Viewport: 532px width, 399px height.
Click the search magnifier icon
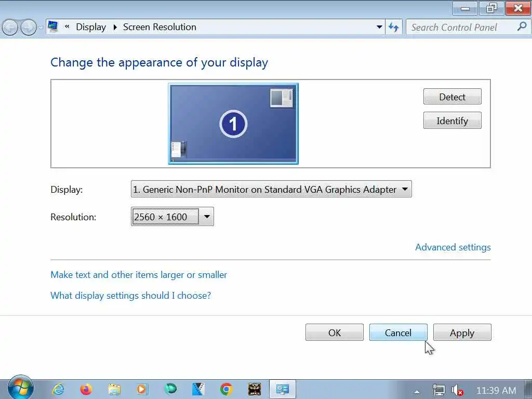[x=522, y=26]
